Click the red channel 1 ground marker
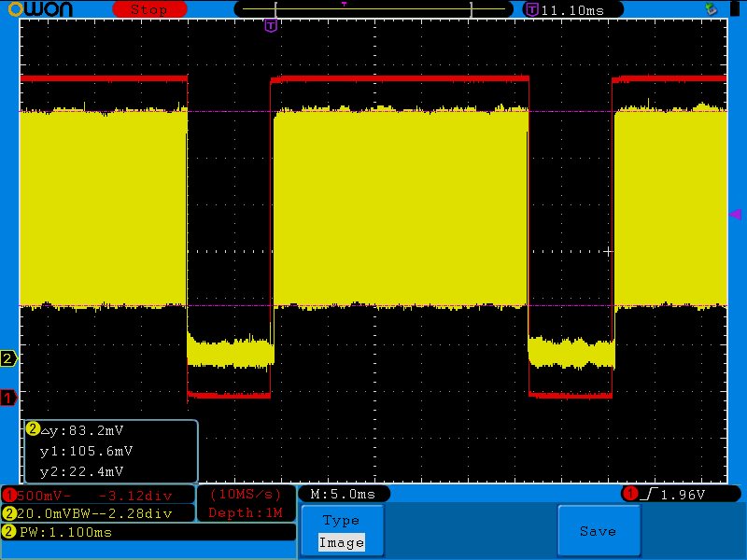 [x=8, y=398]
